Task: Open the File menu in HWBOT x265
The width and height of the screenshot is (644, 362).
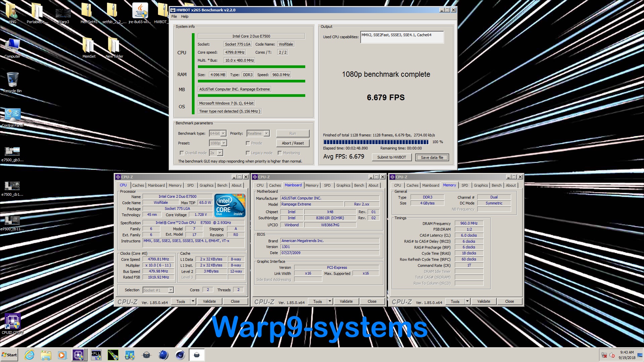Action: click(174, 16)
